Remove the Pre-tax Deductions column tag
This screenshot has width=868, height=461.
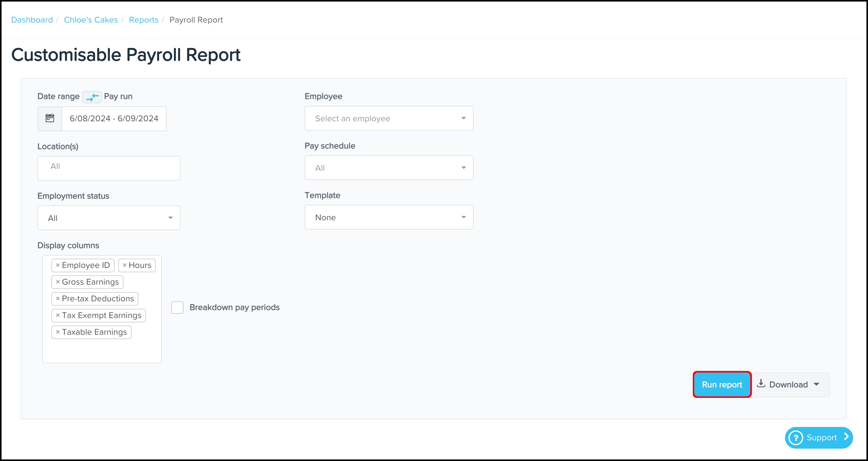pos(58,298)
